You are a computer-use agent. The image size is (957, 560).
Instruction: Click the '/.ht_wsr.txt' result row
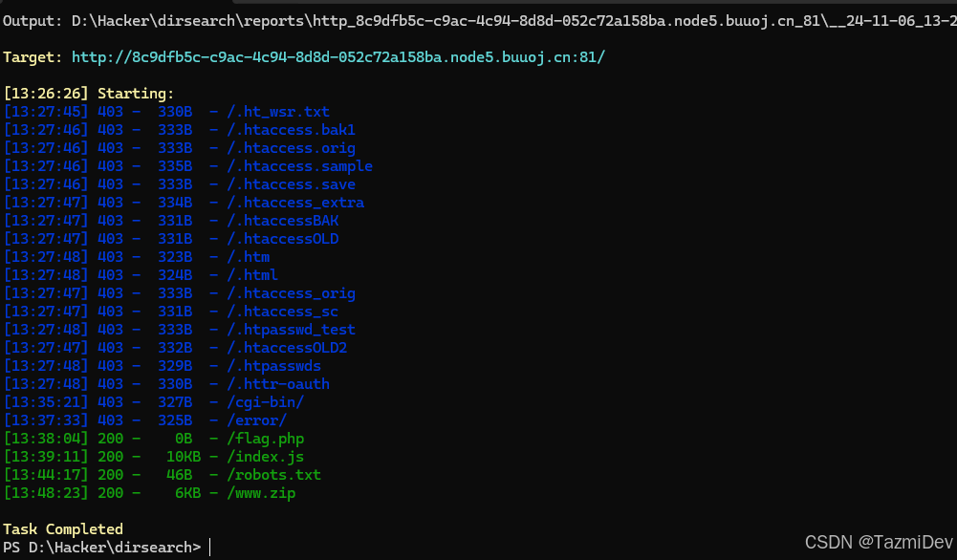[166, 112]
